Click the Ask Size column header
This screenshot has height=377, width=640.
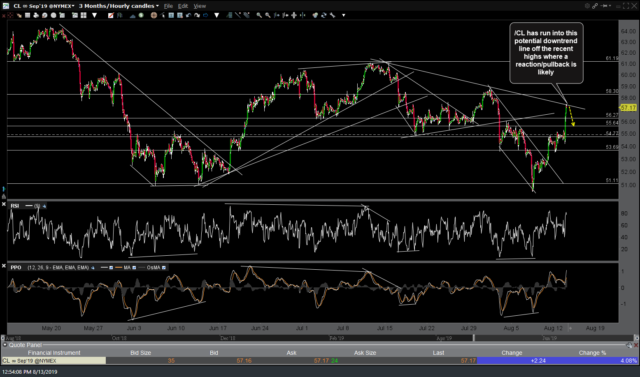365,353
